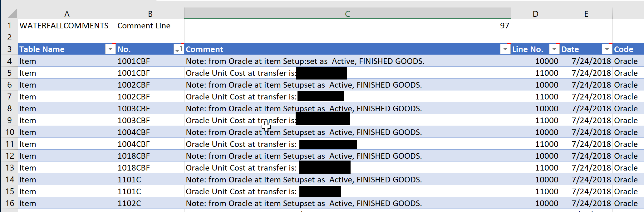This screenshot has height=212, width=644.
Task: Expand the Comment column filter dropdown
Action: (505, 49)
